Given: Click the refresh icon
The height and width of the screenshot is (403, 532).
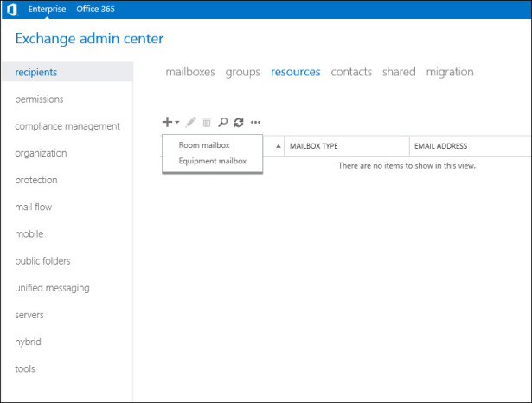Looking at the screenshot, I should (x=239, y=122).
